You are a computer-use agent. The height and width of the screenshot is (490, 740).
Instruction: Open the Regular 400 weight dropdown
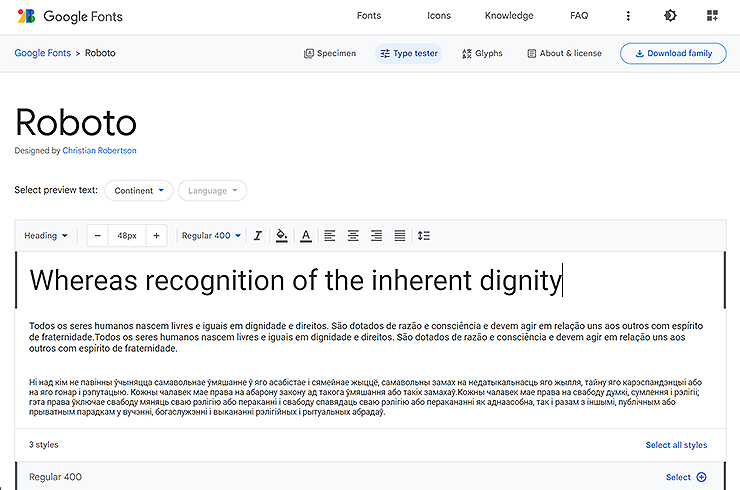[211, 236]
